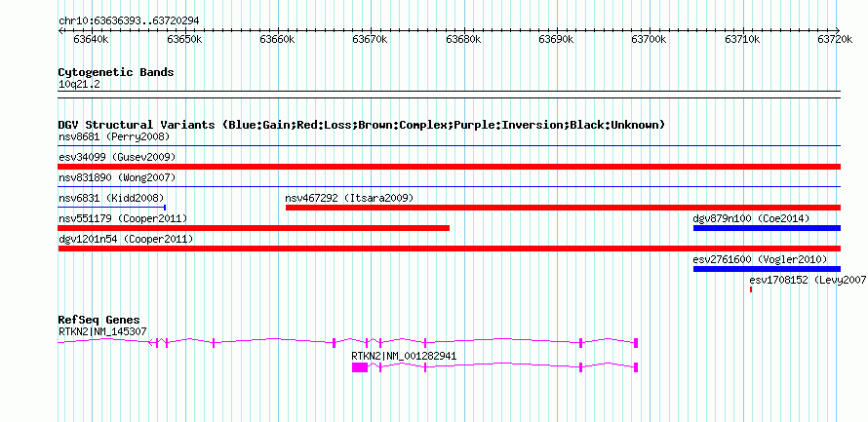This screenshot has height=422, width=868.
Task: Open variant nsv467292 (Itsara2009) label
Action: (x=349, y=198)
